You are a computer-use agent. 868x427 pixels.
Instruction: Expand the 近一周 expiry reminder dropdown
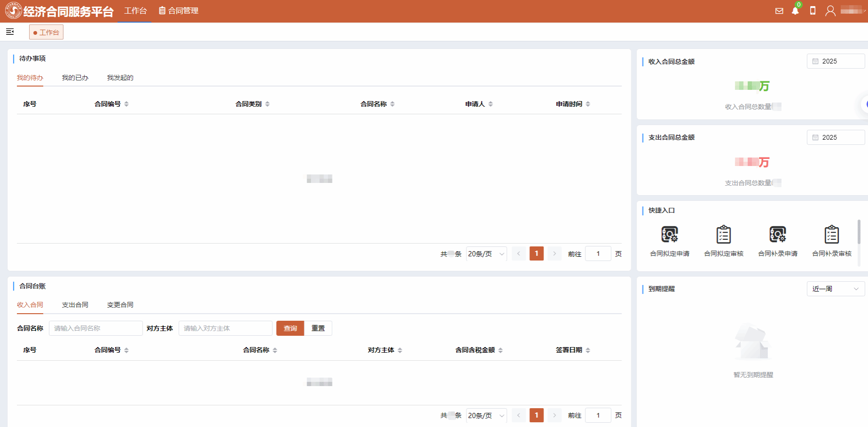[x=836, y=289]
